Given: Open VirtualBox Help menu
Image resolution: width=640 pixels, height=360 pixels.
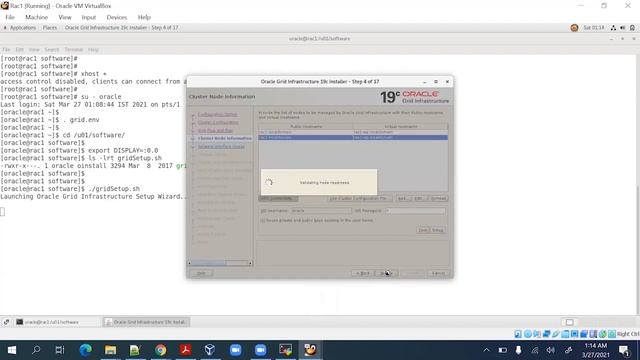Looking at the screenshot, I should (144, 17).
